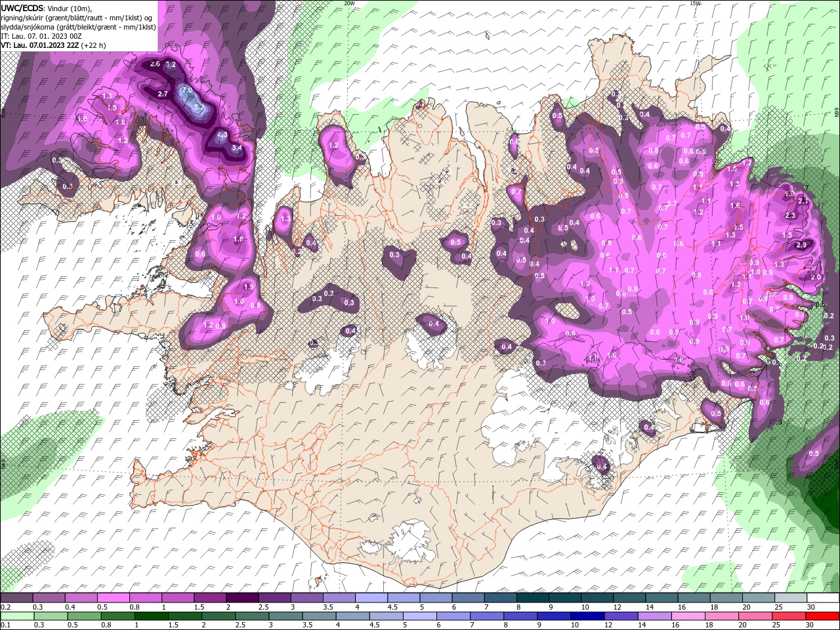Click the 0.1 label in the rain scale
The image size is (840, 630).
[5, 625]
